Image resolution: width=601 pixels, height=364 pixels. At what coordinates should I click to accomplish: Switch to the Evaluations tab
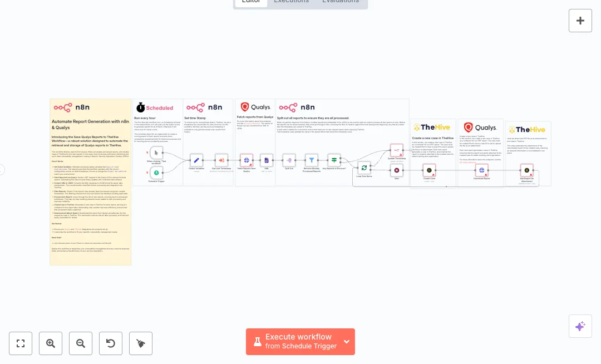[341, 1]
